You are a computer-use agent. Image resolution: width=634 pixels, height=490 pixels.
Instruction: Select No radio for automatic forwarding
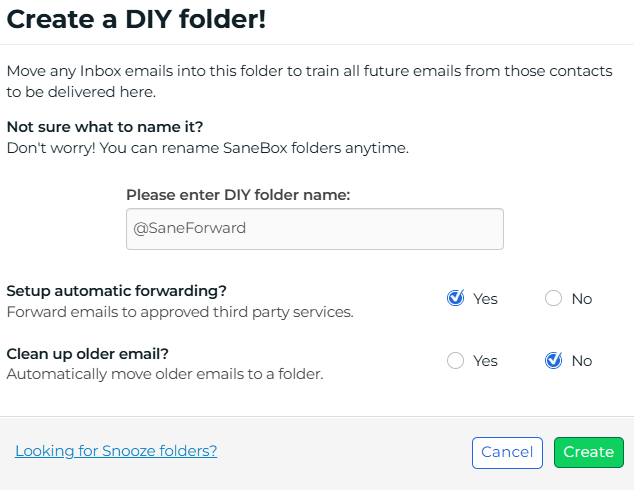pos(553,298)
